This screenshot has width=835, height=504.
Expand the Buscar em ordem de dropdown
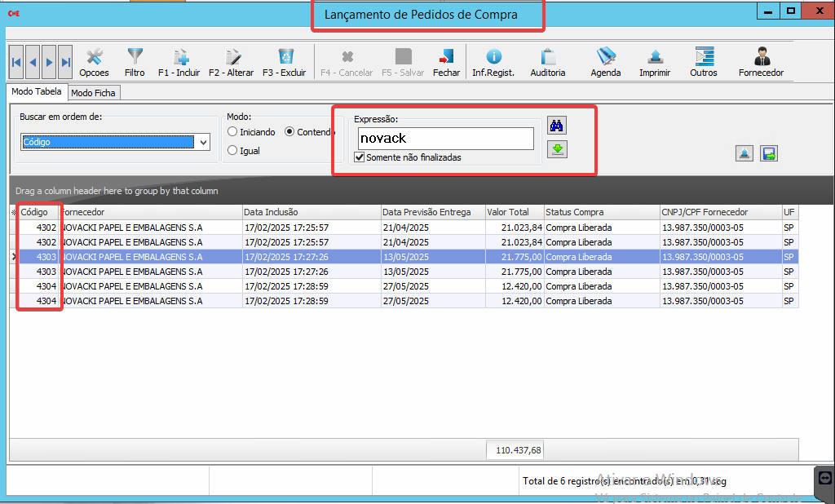point(203,143)
